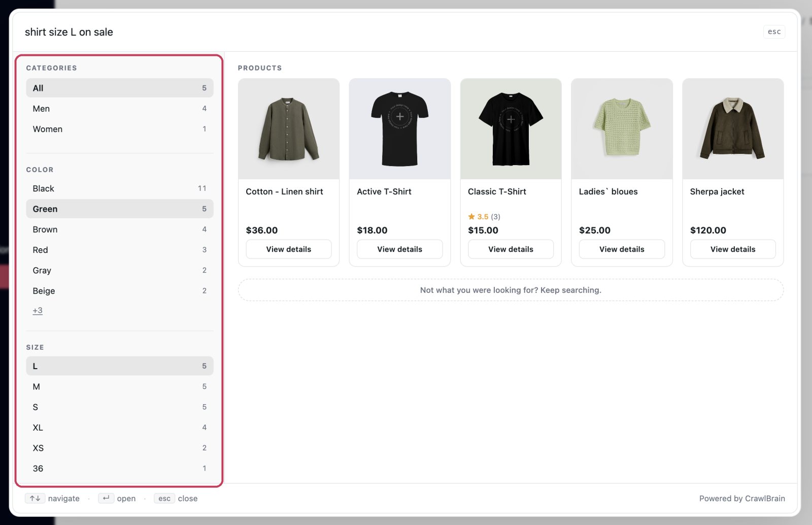Filter by Women category
This screenshot has width=812, height=525.
click(x=119, y=129)
